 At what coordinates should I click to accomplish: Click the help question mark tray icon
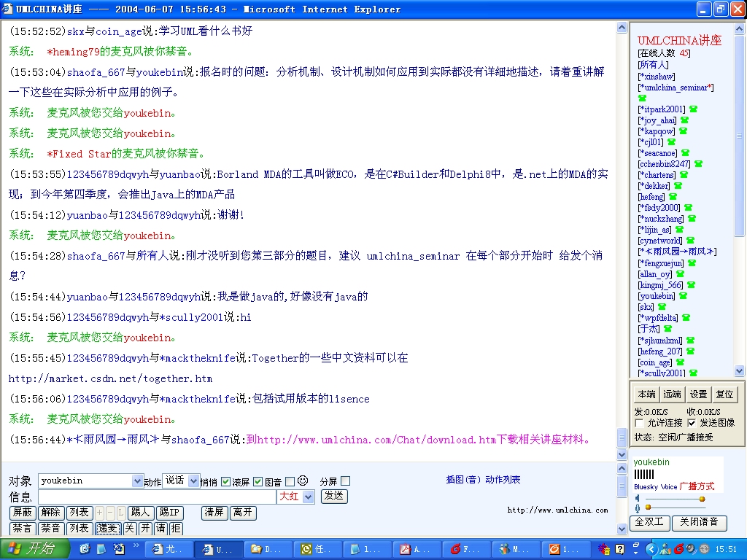coord(620,549)
